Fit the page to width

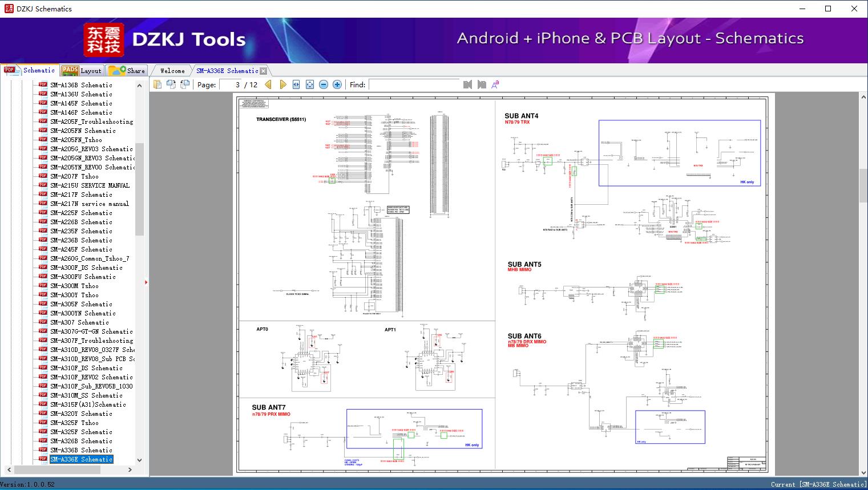click(x=296, y=84)
